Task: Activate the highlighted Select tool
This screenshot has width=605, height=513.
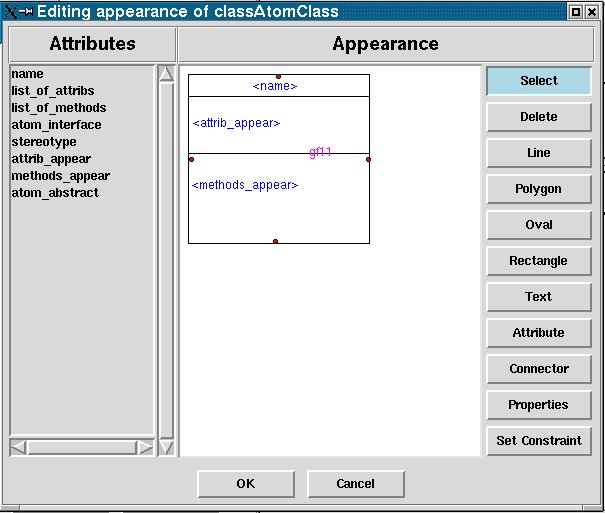Action: pyautogui.click(x=538, y=81)
